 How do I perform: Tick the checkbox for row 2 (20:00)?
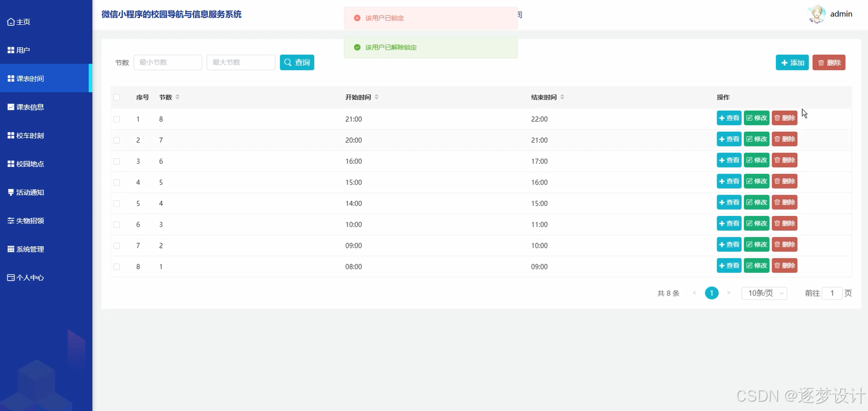[117, 140]
